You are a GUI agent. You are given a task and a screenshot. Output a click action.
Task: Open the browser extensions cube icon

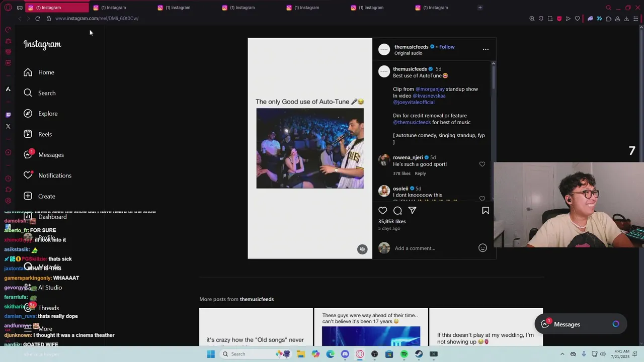608,19
